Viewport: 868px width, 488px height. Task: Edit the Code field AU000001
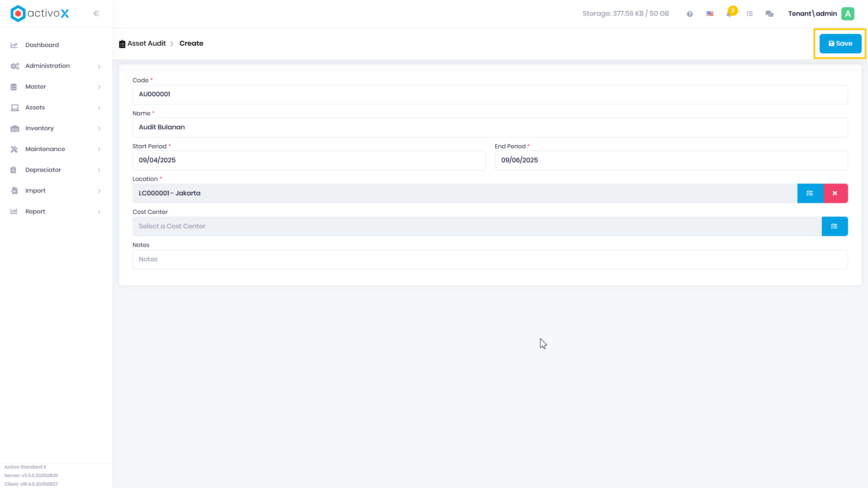[490, 95]
